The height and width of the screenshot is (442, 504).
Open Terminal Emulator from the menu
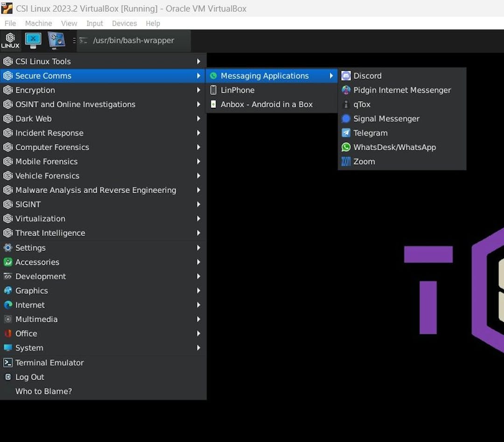coord(49,363)
